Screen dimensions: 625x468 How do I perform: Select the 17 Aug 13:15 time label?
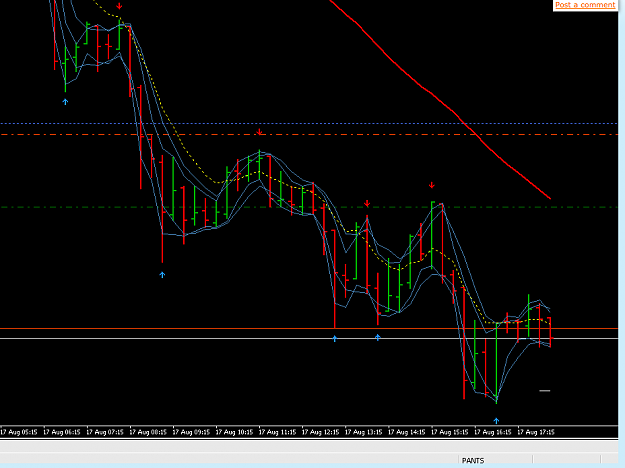tap(363, 432)
